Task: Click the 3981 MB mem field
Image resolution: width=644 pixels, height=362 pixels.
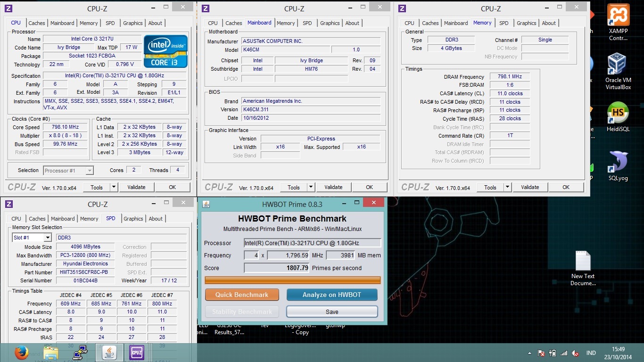Action: [340, 255]
